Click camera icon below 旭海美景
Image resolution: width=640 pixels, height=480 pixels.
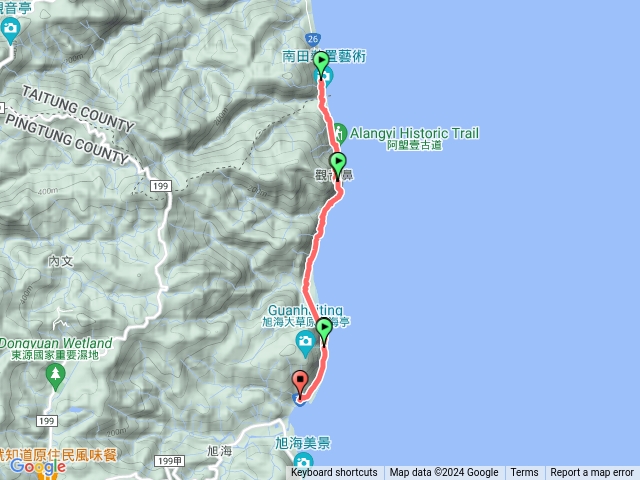pyautogui.click(x=302, y=464)
